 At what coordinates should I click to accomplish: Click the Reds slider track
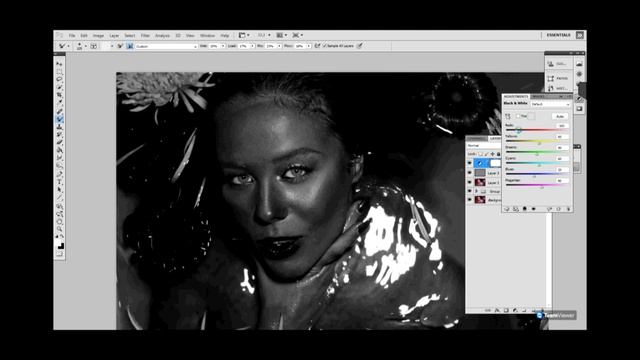[537, 130]
